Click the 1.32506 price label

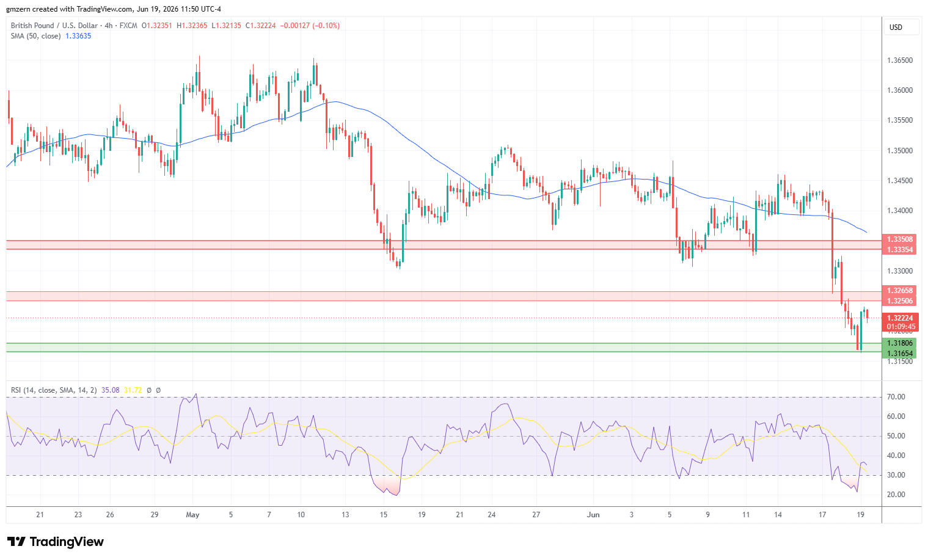pos(900,301)
